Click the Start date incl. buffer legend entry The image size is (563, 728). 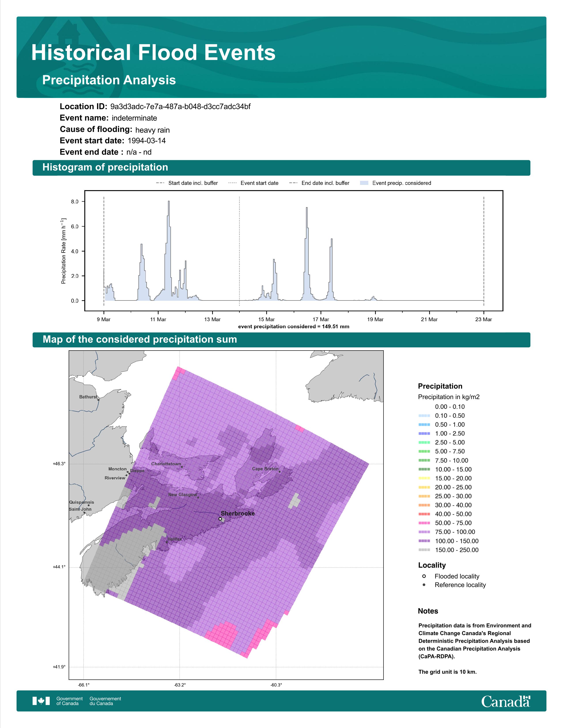point(187,183)
